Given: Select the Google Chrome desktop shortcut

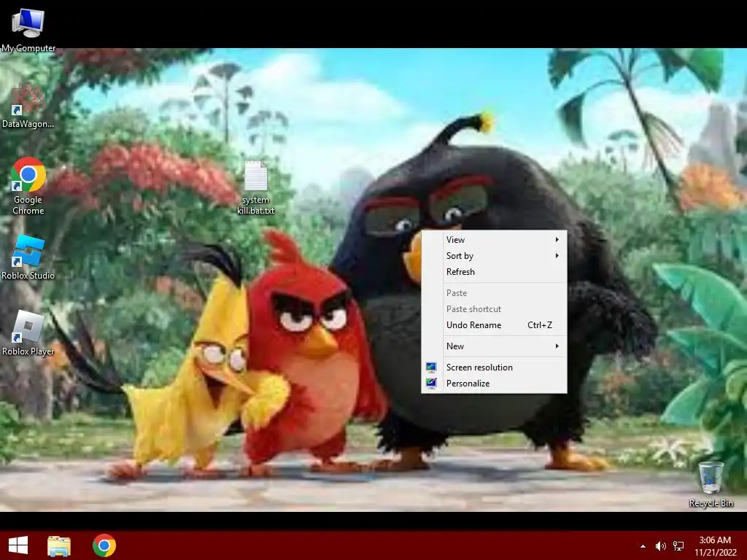Looking at the screenshot, I should pyautogui.click(x=28, y=186).
